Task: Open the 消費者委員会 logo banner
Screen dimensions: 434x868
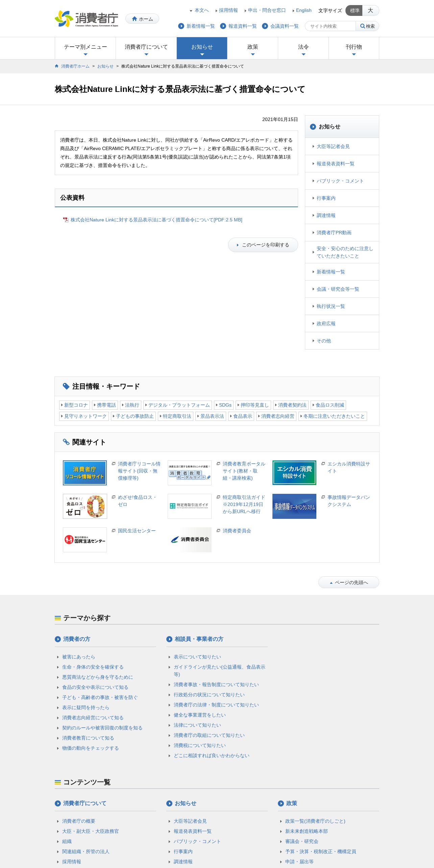Action: pos(190,540)
